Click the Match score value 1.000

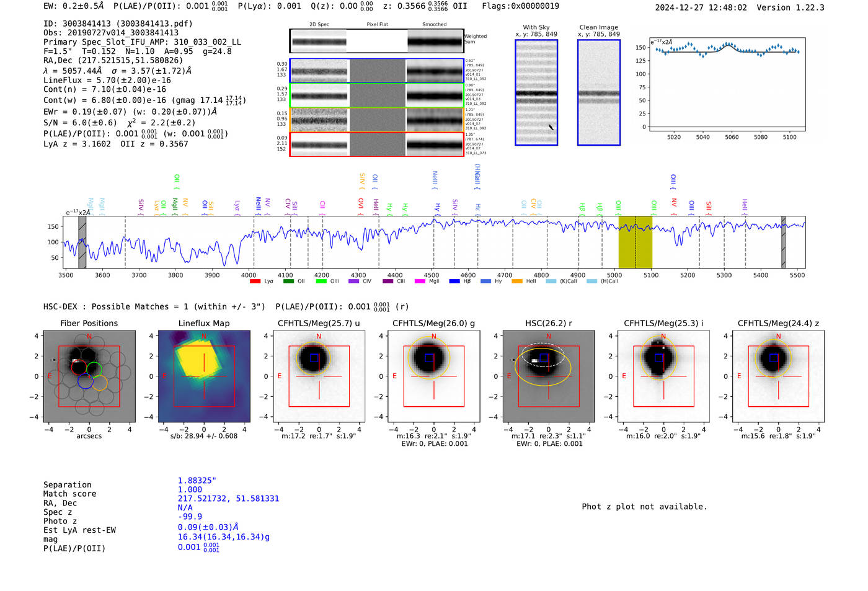click(190, 489)
